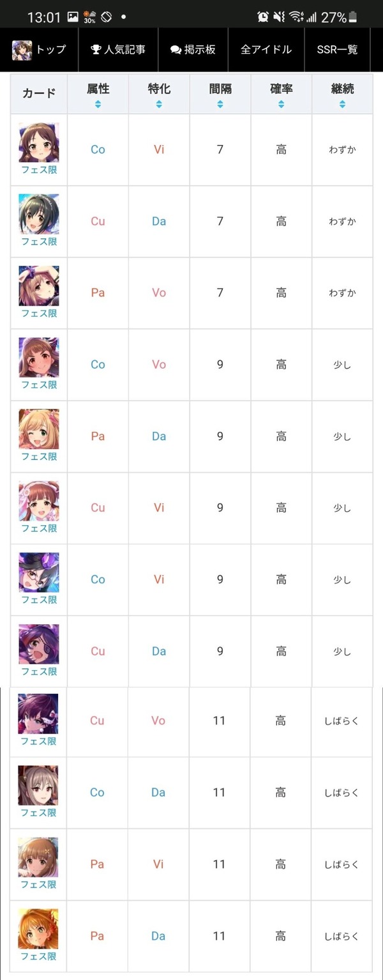Open winking blonde Pa Da idol card
This screenshot has height=980, width=383.
pos(39,429)
